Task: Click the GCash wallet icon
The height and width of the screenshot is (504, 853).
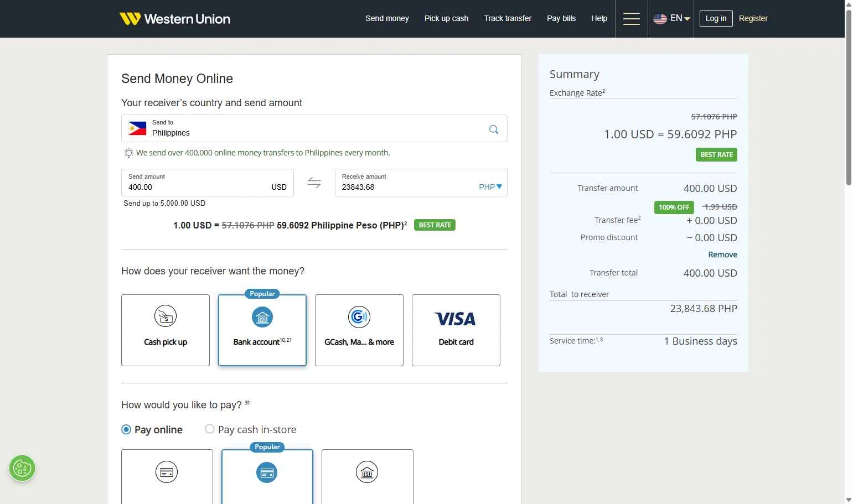Action: tap(359, 316)
